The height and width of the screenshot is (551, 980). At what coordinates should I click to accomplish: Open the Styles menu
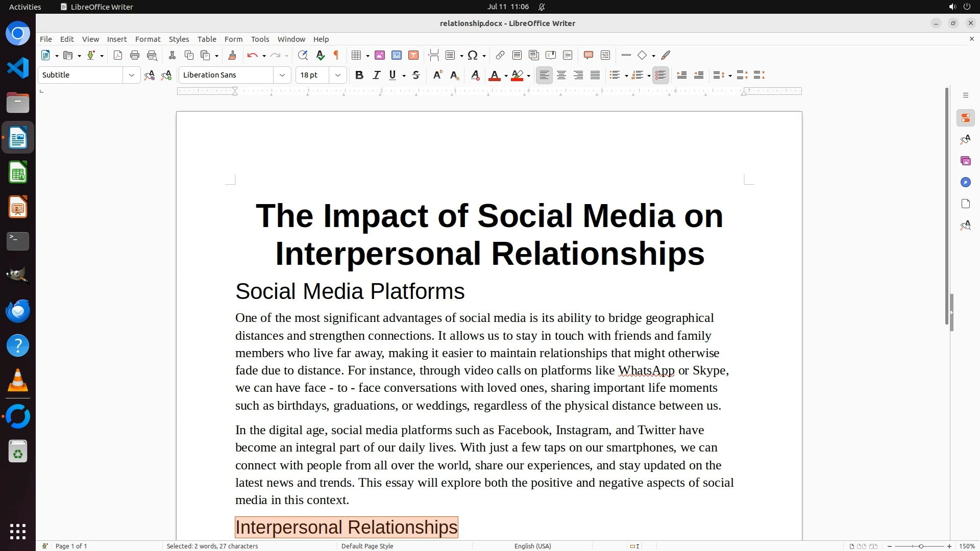(x=179, y=39)
